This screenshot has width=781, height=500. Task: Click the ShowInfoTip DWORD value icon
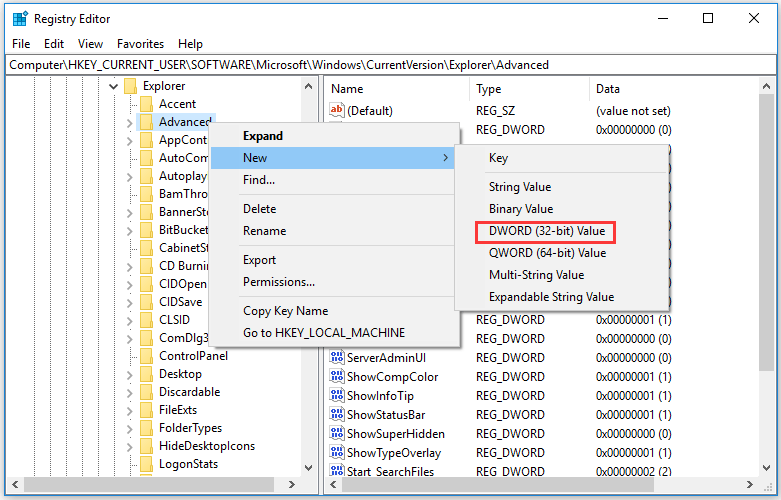(x=337, y=395)
